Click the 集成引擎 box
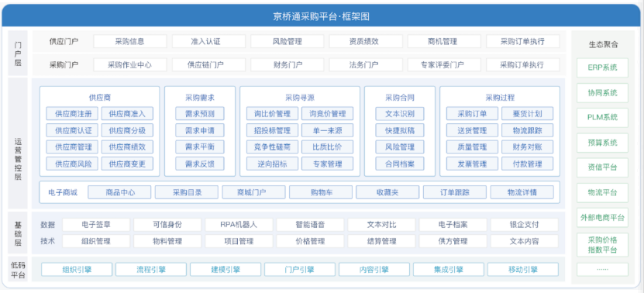 click(449, 269)
